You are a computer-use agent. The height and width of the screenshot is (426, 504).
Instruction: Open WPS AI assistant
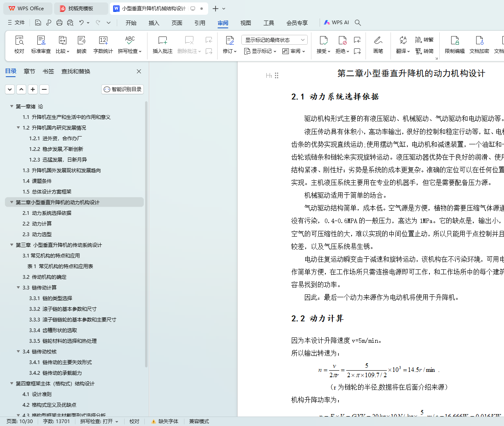point(336,23)
